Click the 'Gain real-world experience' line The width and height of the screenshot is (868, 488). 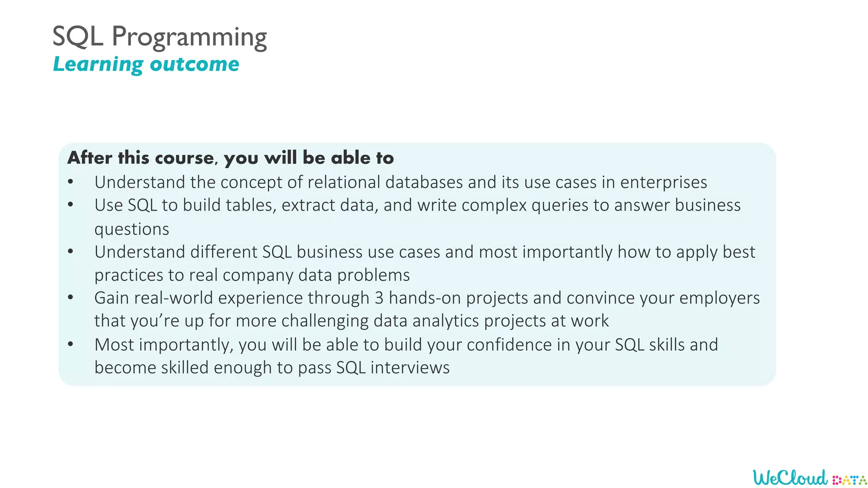[x=427, y=298]
